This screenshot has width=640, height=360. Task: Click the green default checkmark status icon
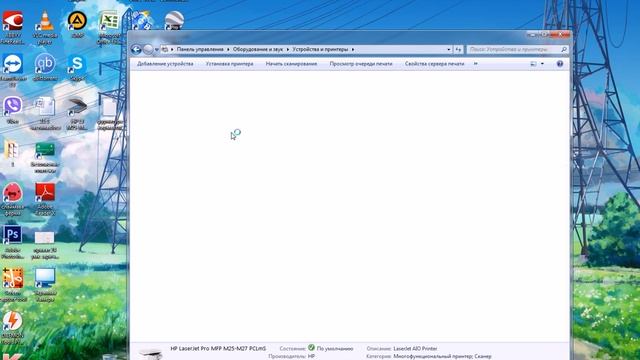click(x=311, y=348)
